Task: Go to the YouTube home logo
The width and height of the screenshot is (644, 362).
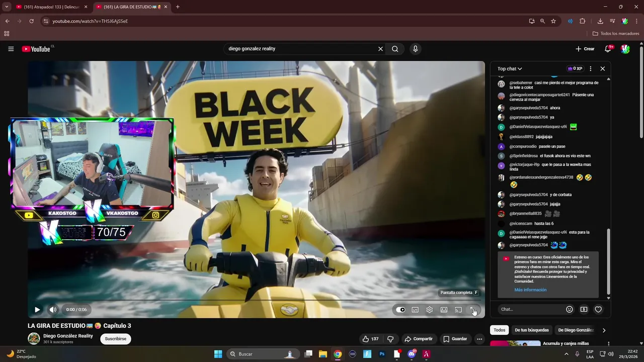Action: coord(36,49)
